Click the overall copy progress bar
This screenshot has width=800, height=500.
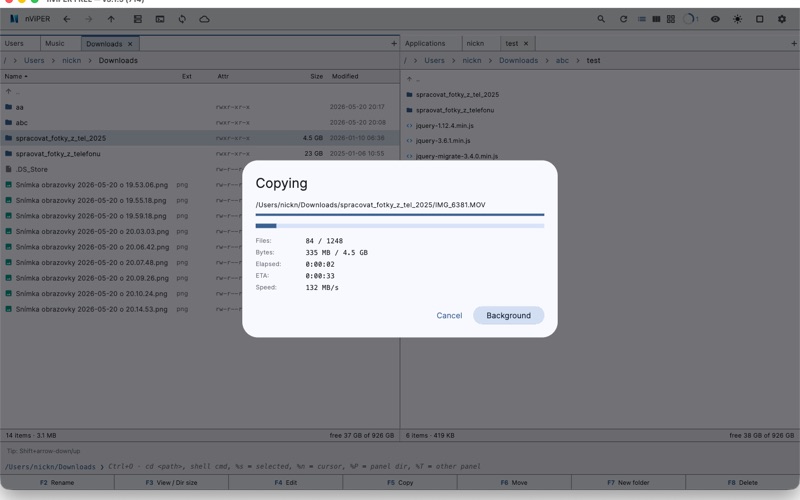[399, 226]
